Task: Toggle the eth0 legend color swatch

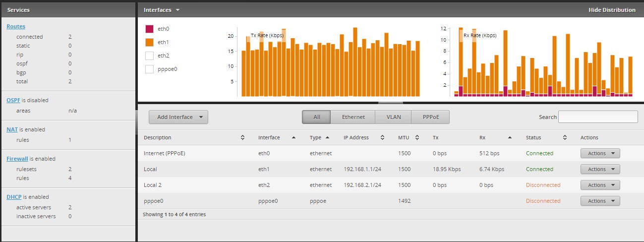Action: (x=149, y=29)
